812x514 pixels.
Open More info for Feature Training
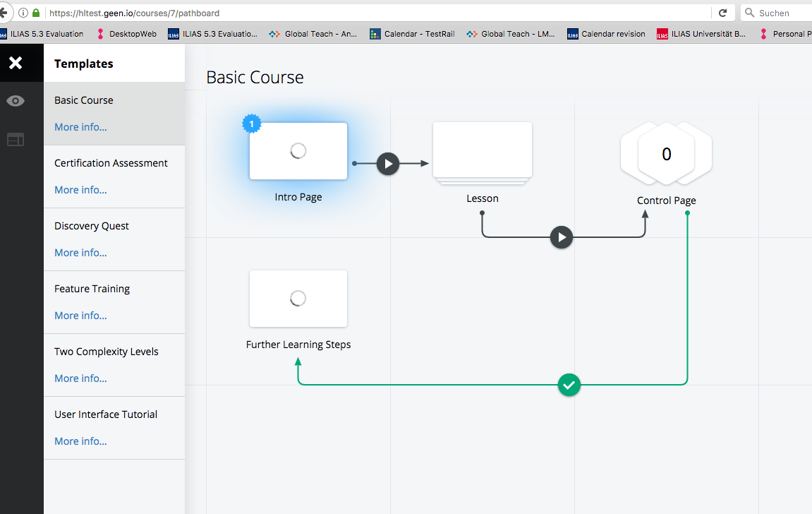(x=80, y=316)
